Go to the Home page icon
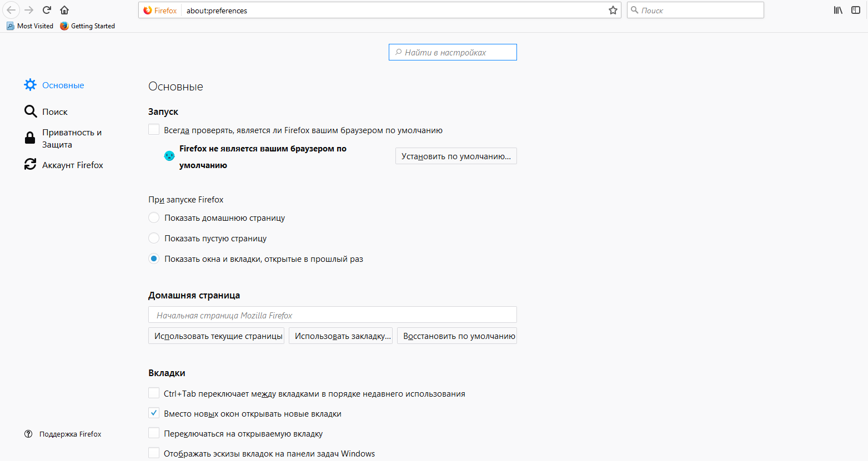The width and height of the screenshot is (868, 461). point(64,10)
